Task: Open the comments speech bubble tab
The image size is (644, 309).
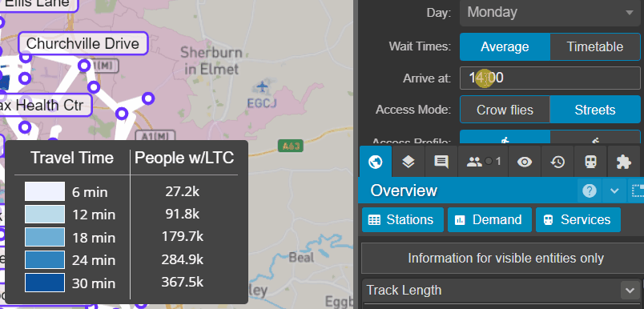Action: pos(441,162)
